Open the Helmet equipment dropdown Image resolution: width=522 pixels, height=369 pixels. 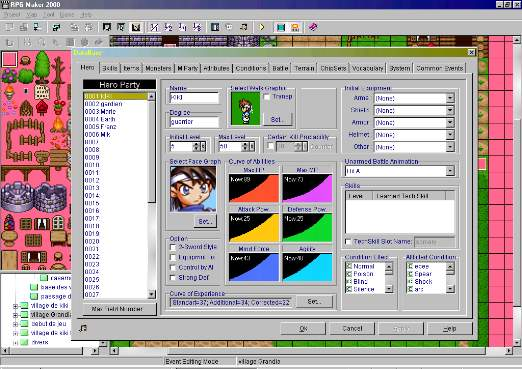coord(450,135)
